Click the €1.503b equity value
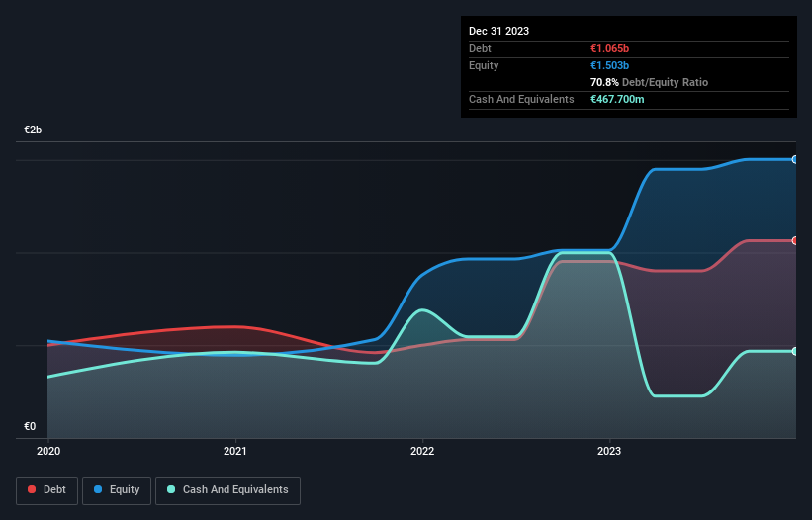The height and width of the screenshot is (520, 812). [x=609, y=65]
